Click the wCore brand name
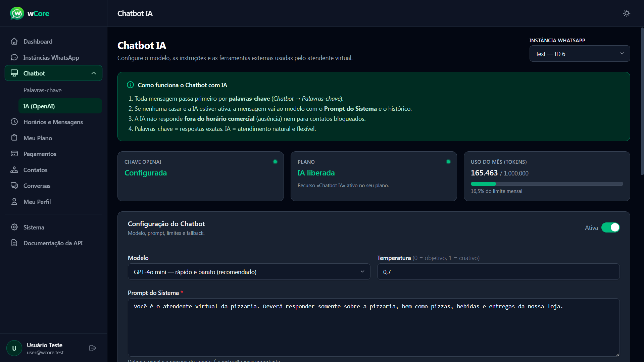The height and width of the screenshot is (362, 644). (38, 13)
